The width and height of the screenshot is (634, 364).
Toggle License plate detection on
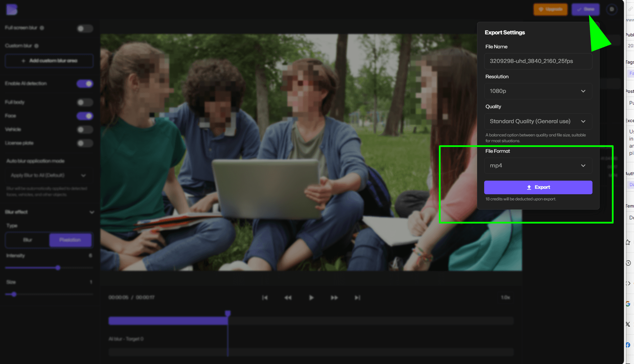click(x=85, y=143)
